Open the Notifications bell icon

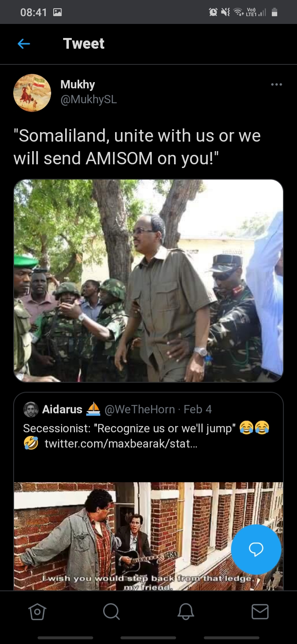coord(186,612)
